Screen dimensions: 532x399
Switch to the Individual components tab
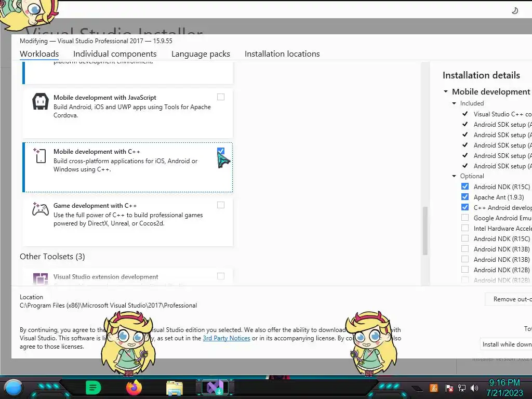[115, 54]
